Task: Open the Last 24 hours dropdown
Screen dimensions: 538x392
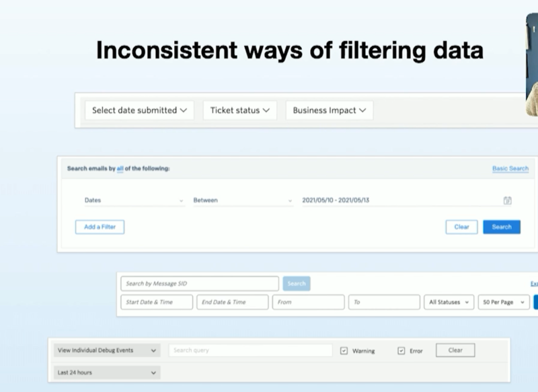Action: pyautogui.click(x=106, y=373)
